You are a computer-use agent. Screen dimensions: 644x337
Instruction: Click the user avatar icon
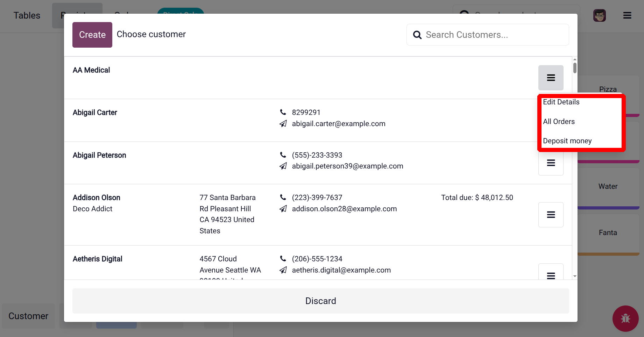click(x=599, y=15)
